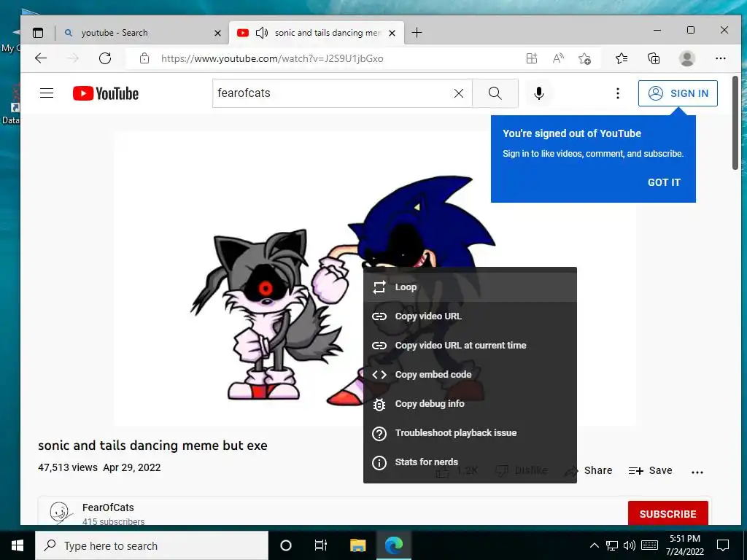
Task: Open the taskbar clock and date
Action: (684, 545)
